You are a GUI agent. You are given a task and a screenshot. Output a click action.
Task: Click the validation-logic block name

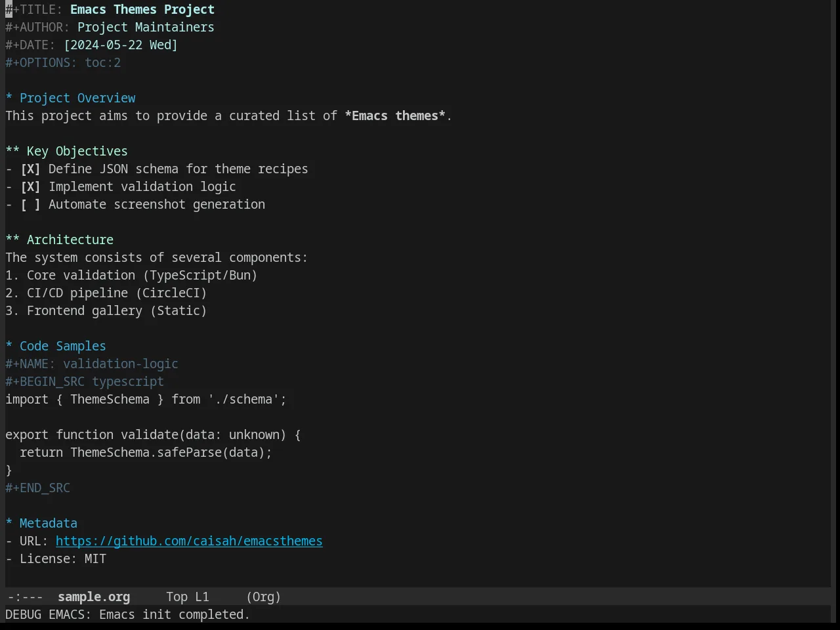pos(121,364)
